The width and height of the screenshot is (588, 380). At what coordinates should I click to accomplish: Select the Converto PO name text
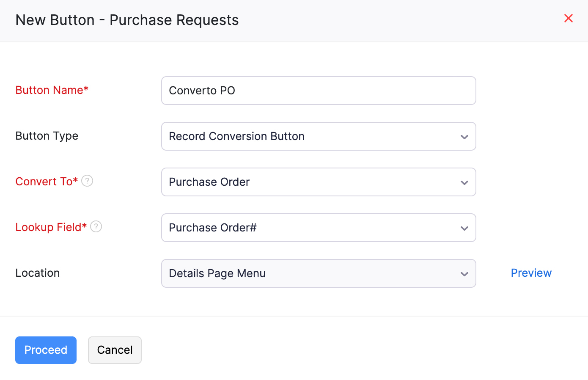pyautogui.click(x=202, y=90)
